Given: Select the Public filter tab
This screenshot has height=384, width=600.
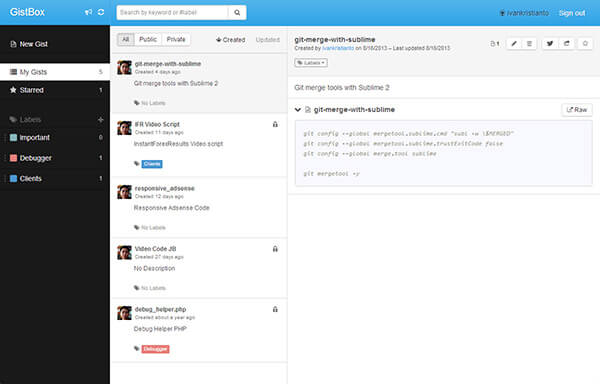Looking at the screenshot, I should click(148, 39).
